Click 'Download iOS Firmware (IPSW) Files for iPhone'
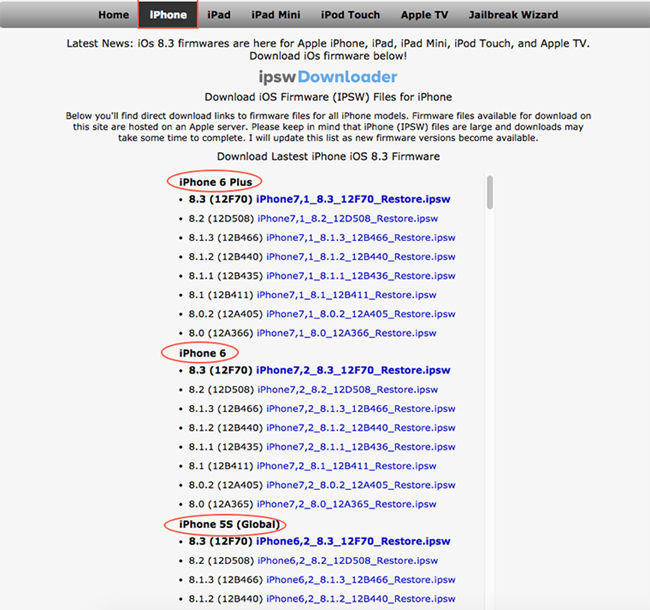Viewport: 650px width, 610px height. [x=328, y=97]
